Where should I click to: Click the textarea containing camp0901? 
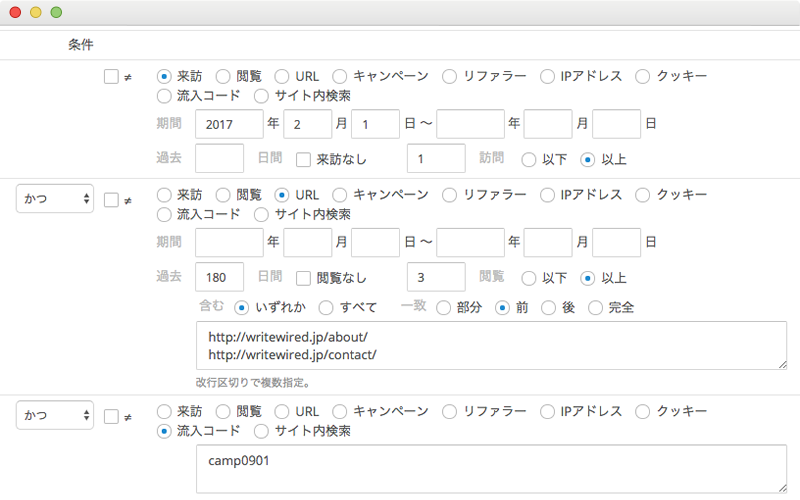pyautogui.click(x=491, y=469)
